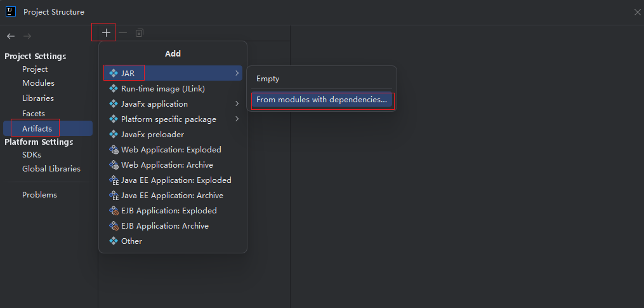Choose Web Application: Archive
644x308 pixels.
coord(173,165)
